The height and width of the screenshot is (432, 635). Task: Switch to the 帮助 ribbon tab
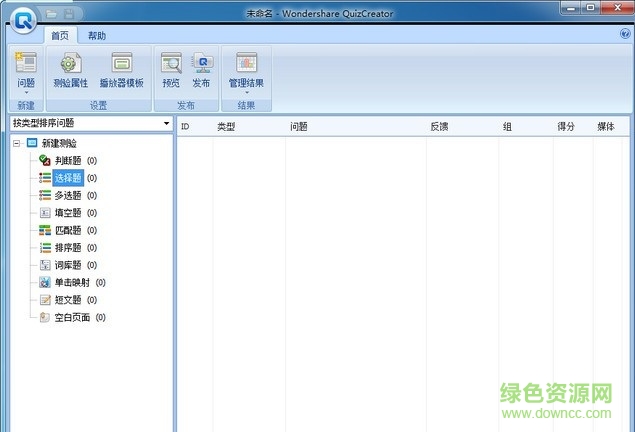pos(97,36)
